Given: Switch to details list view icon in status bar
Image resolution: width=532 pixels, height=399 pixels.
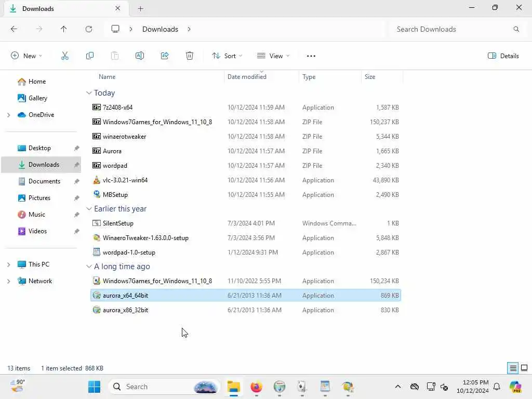Looking at the screenshot, I should pos(513,368).
